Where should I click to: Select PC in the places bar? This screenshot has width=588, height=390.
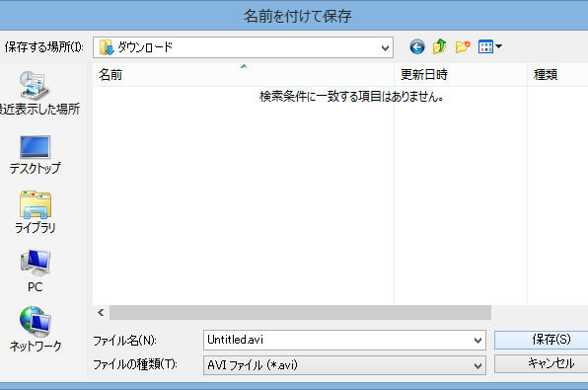pyautogui.click(x=35, y=271)
